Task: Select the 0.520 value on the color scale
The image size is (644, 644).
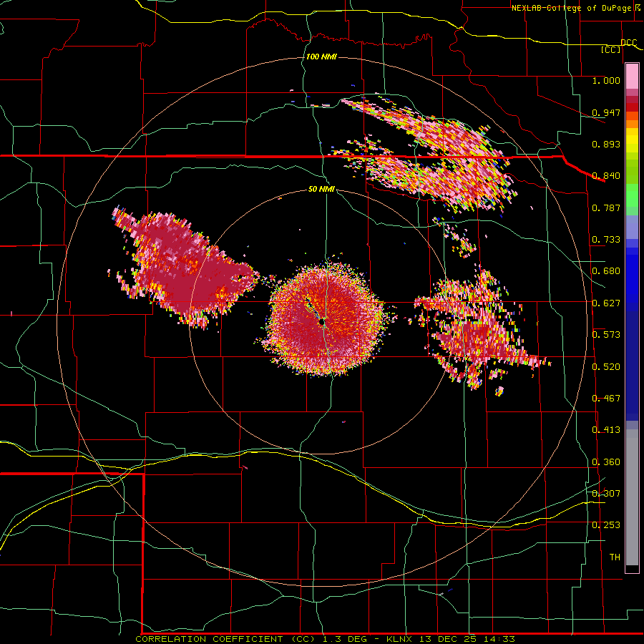Action: click(x=606, y=366)
